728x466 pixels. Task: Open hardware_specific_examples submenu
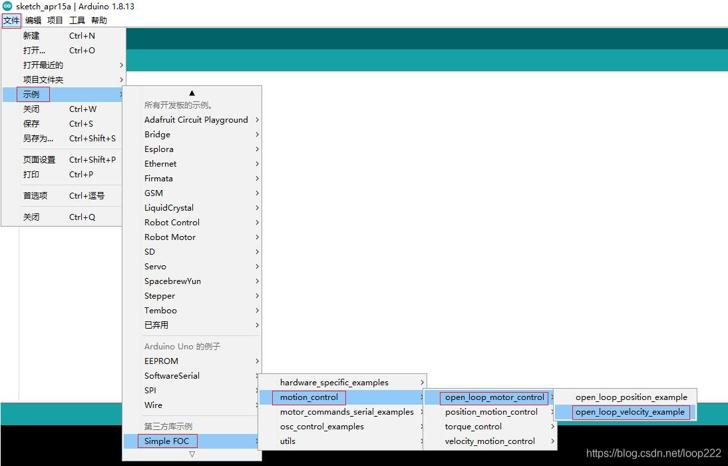tap(342, 383)
